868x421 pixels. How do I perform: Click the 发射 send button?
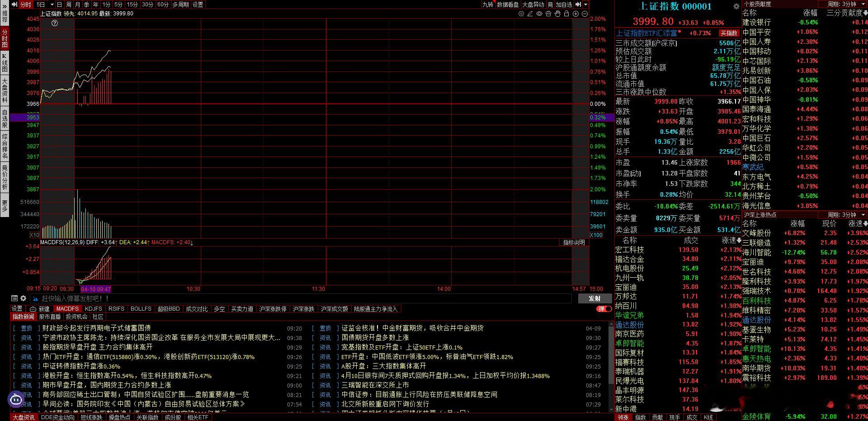coord(594,298)
